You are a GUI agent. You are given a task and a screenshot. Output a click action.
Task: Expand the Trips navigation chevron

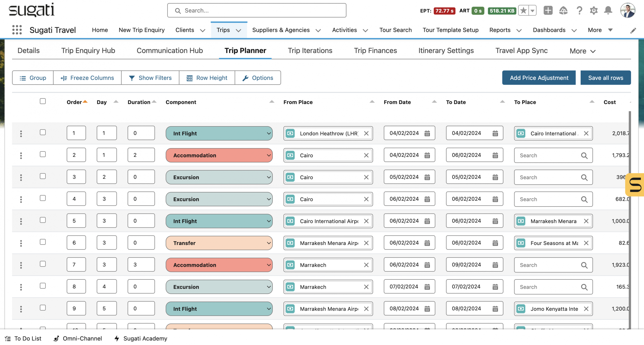(x=238, y=30)
